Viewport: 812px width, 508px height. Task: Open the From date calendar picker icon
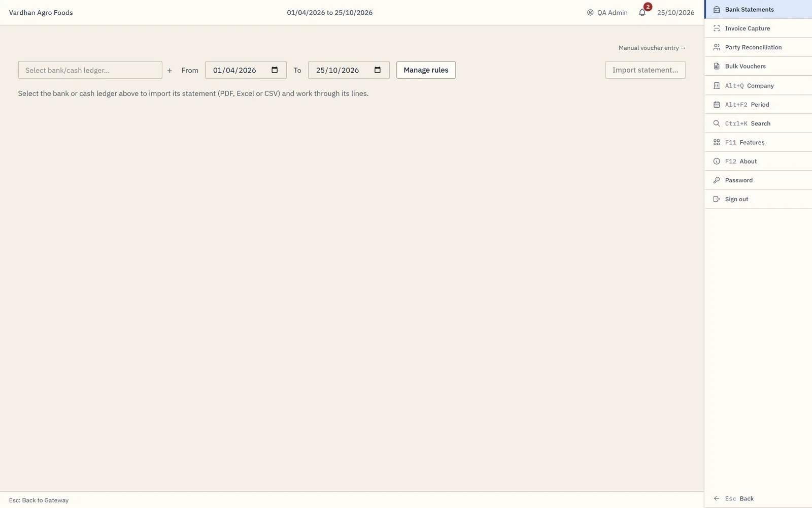[275, 70]
